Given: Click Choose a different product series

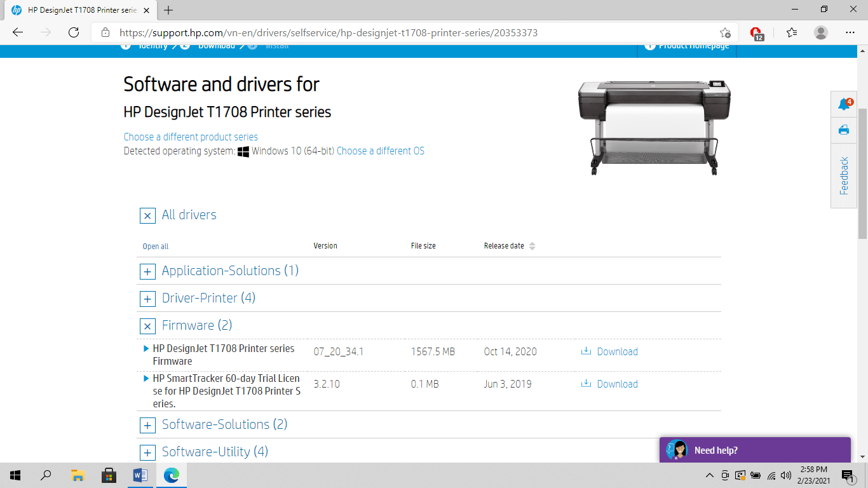Looking at the screenshot, I should 191,137.
